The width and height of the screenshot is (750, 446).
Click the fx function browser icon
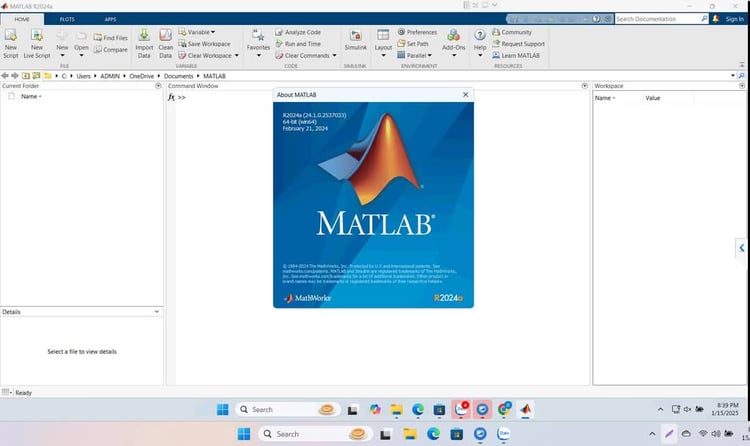[171, 97]
